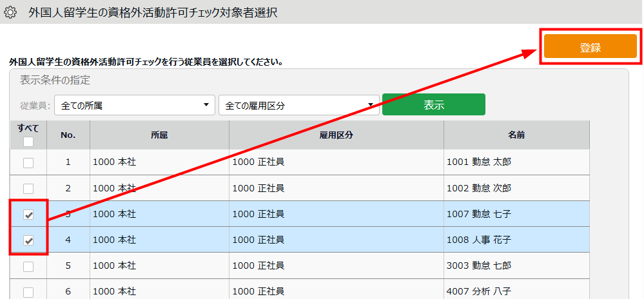Click the gear icon beside page title
The height and width of the screenshot is (299, 644).
pos(10,13)
